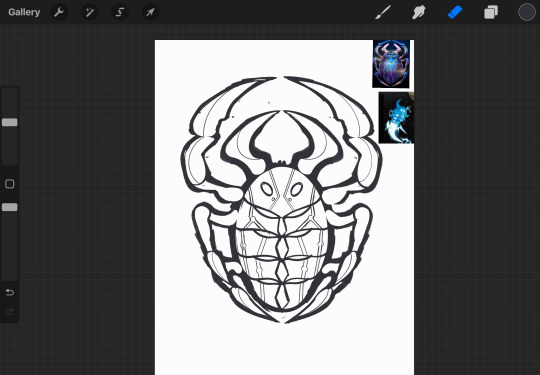Tap the purple beetle reference image
540x375 pixels.
391,64
